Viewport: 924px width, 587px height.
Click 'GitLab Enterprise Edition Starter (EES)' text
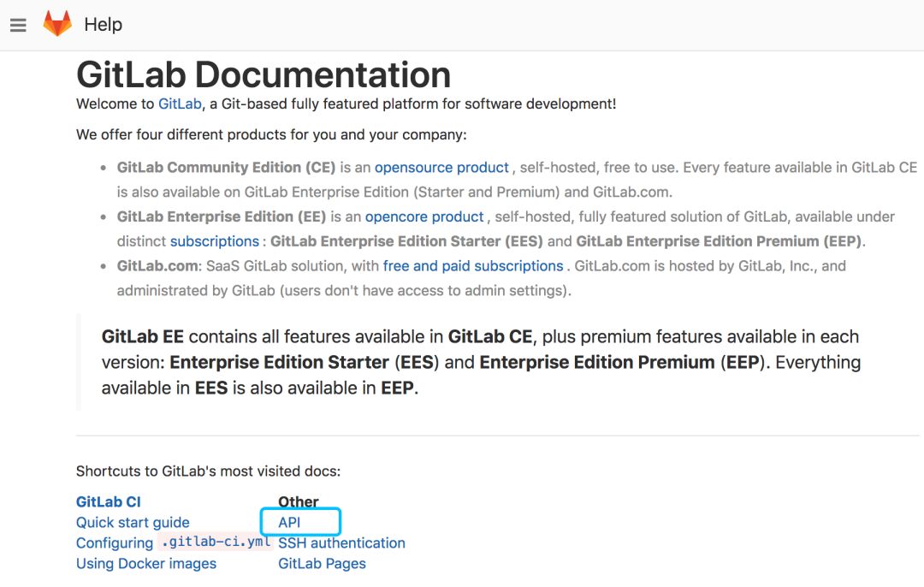pyautogui.click(x=406, y=241)
